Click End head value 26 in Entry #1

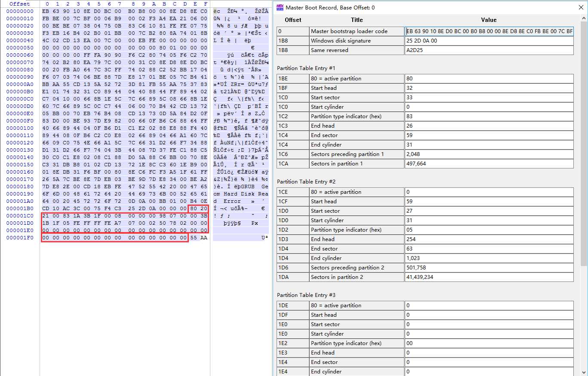click(489, 126)
